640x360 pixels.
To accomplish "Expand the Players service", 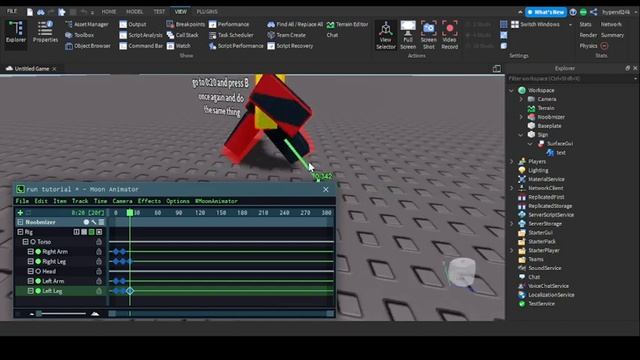I will [x=511, y=162].
